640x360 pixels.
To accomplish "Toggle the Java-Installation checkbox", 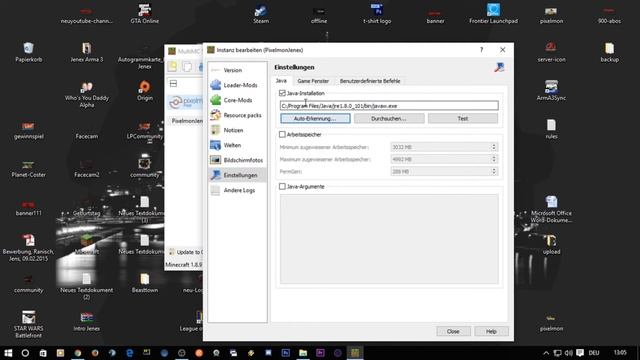I will pyautogui.click(x=282, y=93).
